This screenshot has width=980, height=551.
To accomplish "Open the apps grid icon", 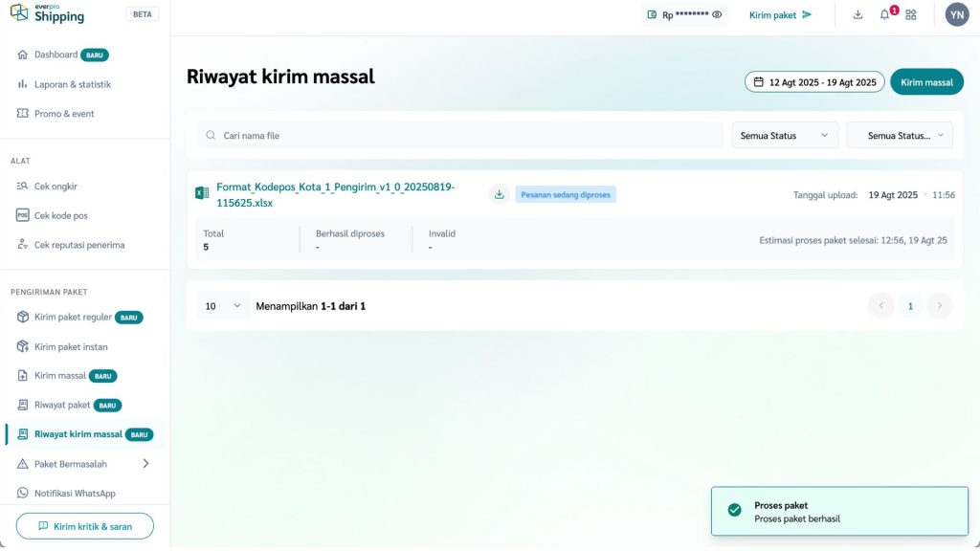I will [910, 14].
